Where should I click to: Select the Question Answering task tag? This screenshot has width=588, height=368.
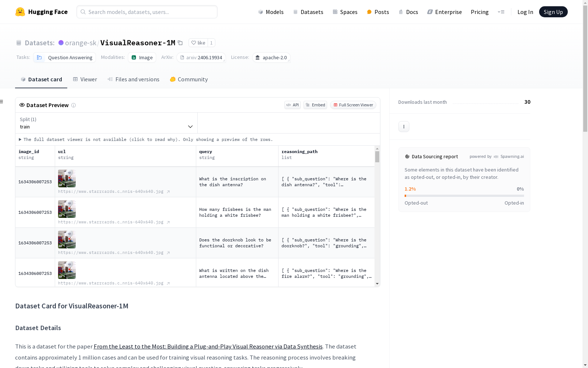click(x=65, y=57)
